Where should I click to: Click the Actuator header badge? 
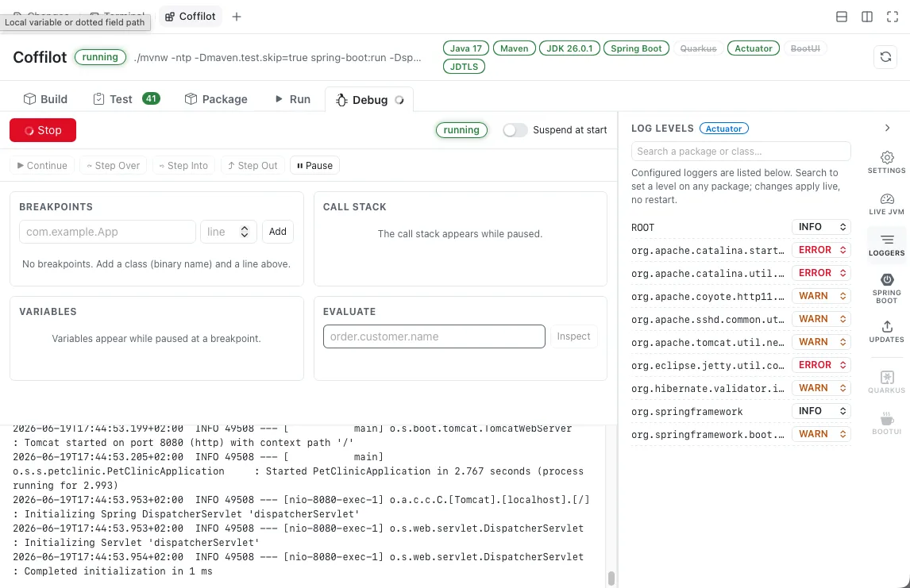pyautogui.click(x=754, y=48)
